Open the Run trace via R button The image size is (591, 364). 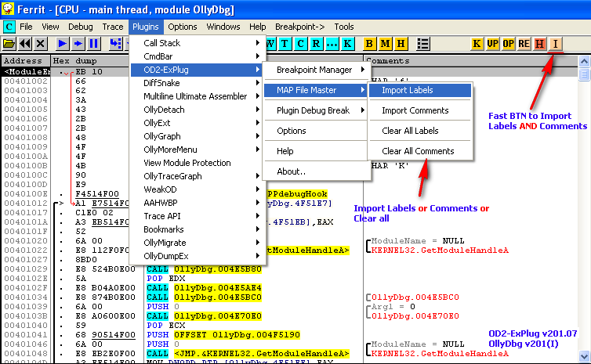tap(316, 44)
